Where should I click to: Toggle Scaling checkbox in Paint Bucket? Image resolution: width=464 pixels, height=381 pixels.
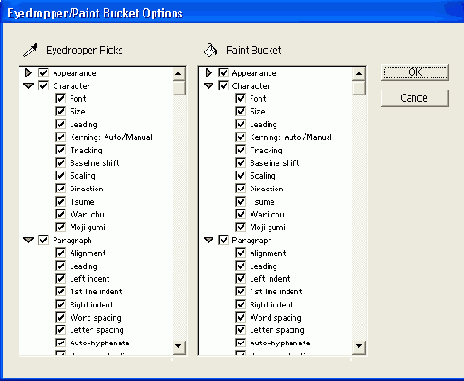240,175
